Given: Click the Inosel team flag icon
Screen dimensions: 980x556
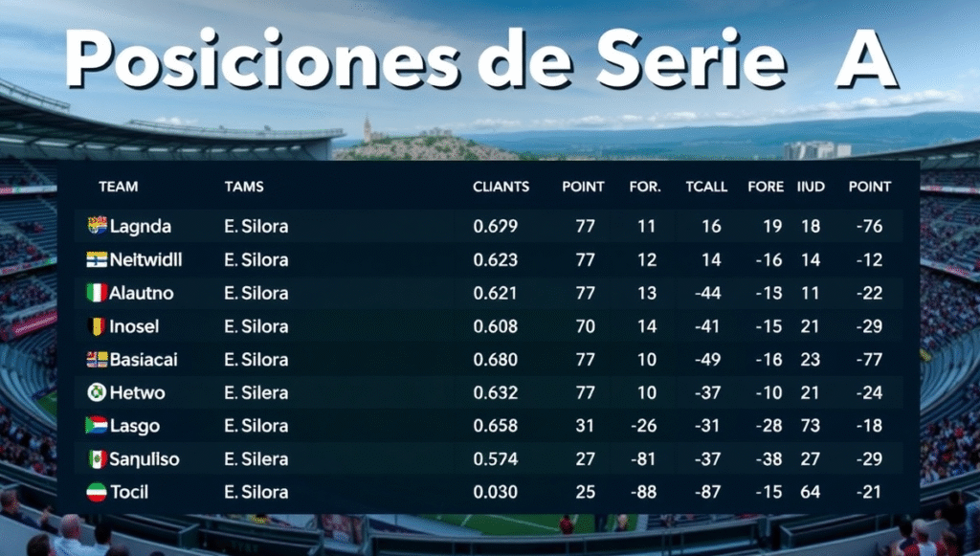Looking at the screenshot, I should point(97,326).
